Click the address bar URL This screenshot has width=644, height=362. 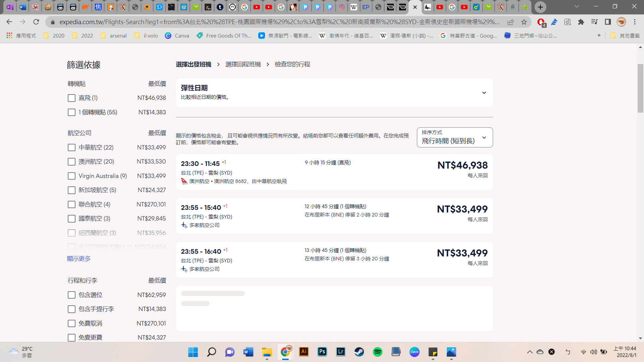pyautogui.click(x=279, y=22)
